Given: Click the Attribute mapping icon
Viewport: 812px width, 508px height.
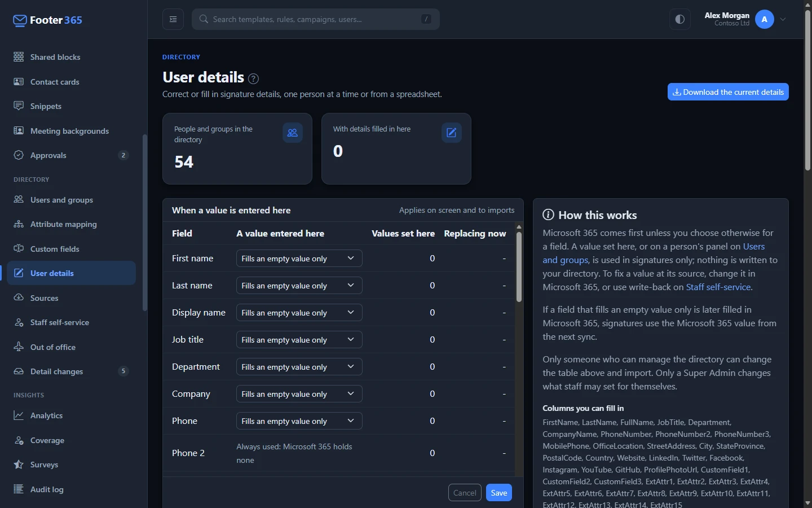Looking at the screenshot, I should (19, 224).
